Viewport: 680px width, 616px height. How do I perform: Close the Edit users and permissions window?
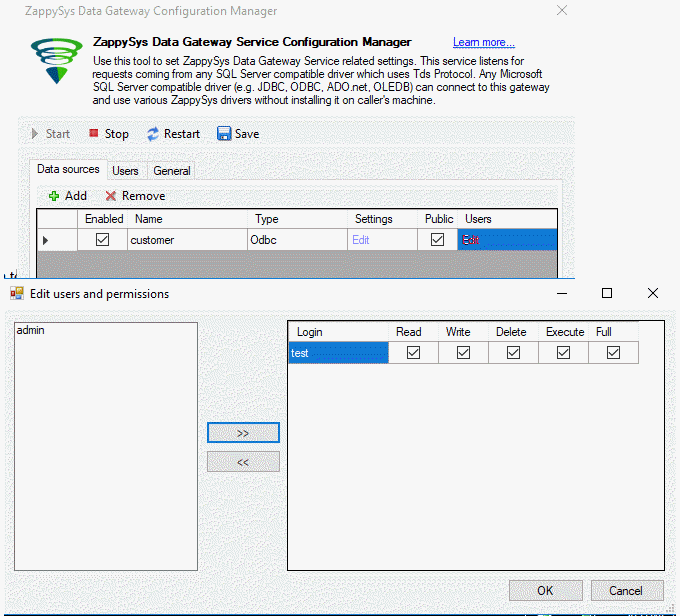653,293
